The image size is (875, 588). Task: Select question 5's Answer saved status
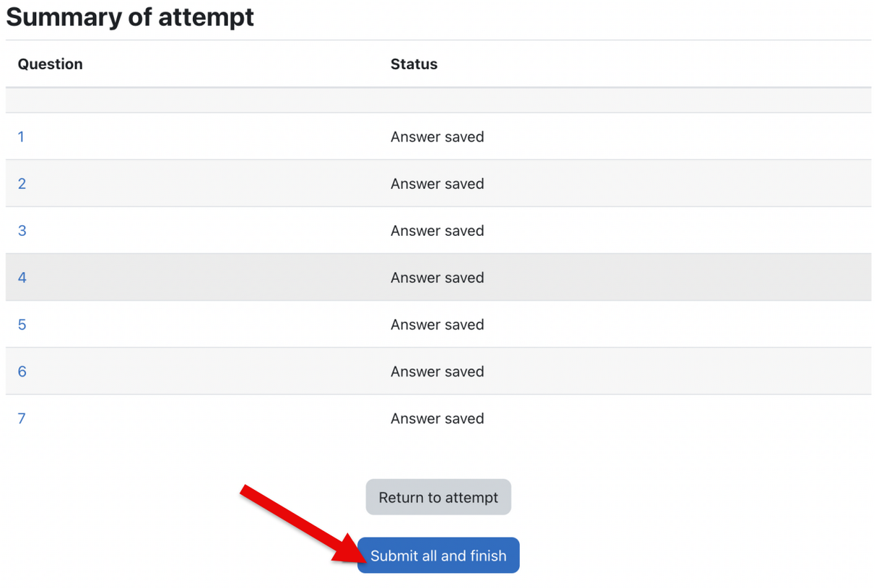[x=437, y=325]
